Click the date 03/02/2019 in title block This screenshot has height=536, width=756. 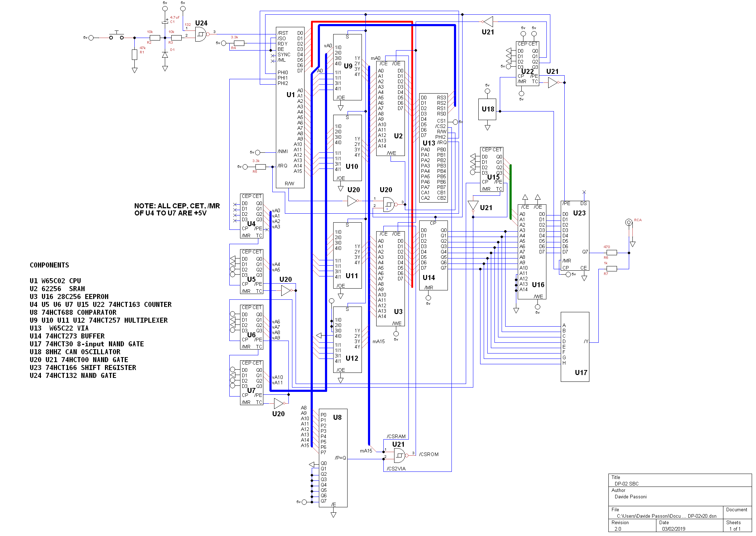[674, 529]
